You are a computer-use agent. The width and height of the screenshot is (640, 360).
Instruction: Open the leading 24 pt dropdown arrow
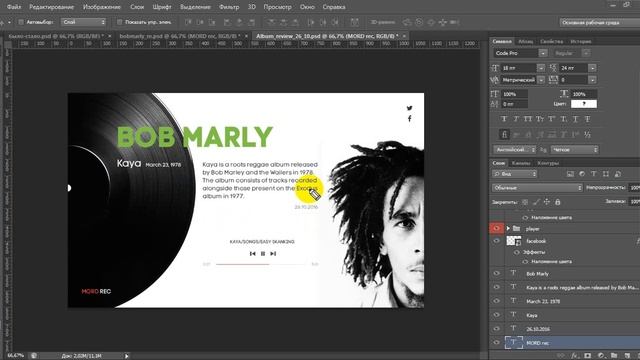click(592, 68)
